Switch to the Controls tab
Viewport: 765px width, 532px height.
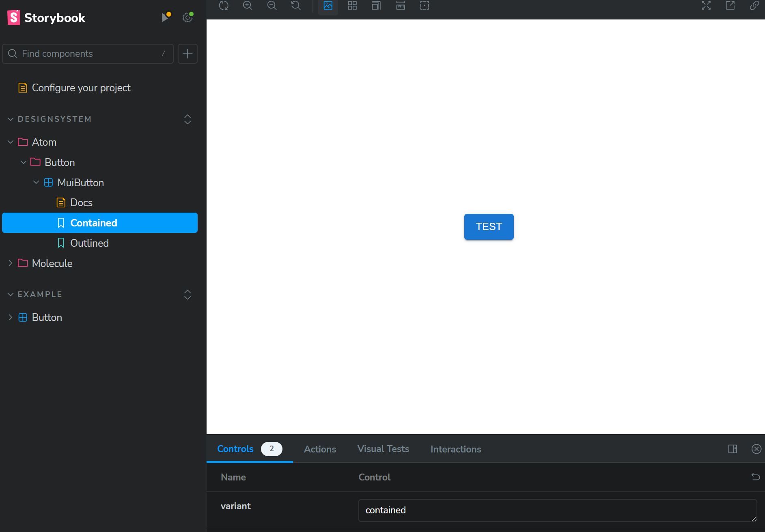(250, 449)
